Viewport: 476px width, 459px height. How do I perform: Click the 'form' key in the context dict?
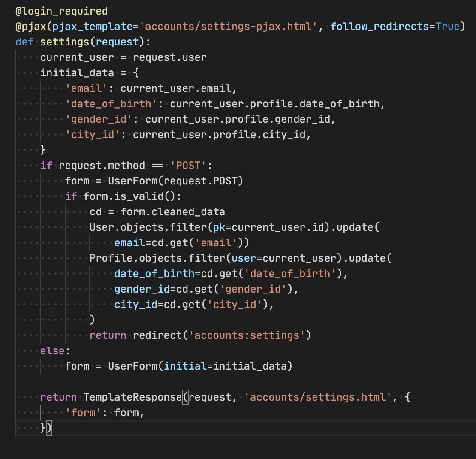(x=83, y=413)
